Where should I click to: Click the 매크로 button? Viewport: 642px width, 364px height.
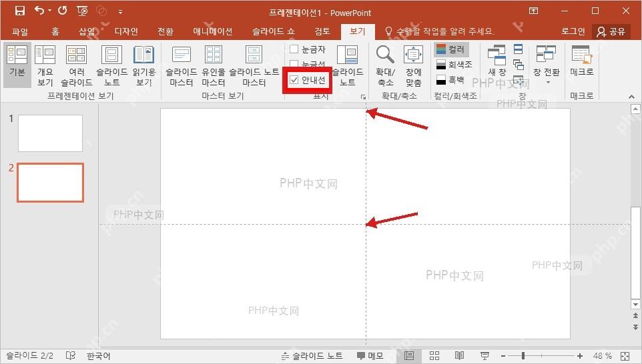582,61
